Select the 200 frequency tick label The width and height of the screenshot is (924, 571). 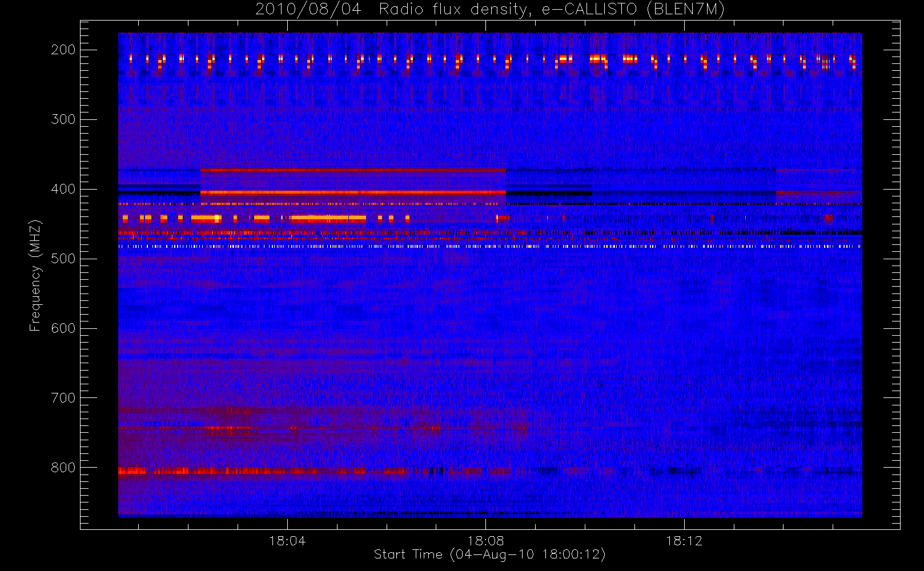[63, 50]
